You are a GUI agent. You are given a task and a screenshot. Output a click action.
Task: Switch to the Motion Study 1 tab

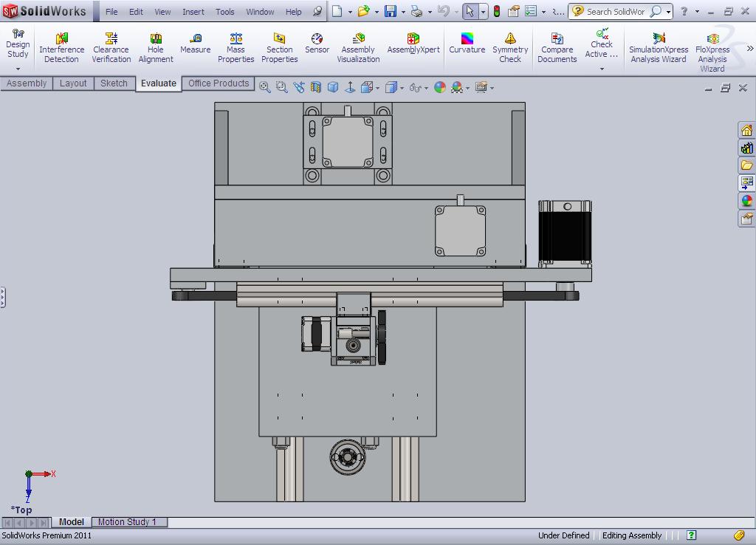[129, 521]
